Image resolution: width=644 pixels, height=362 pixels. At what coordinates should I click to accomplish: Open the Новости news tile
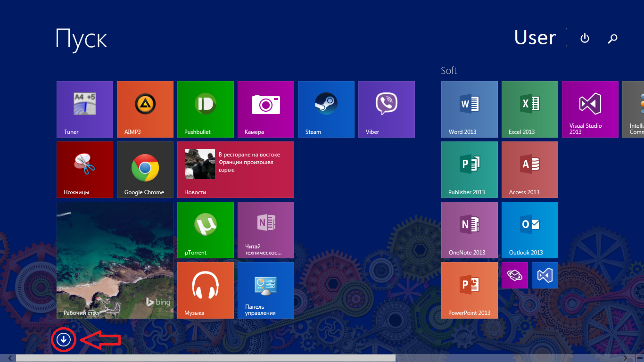pos(236,170)
